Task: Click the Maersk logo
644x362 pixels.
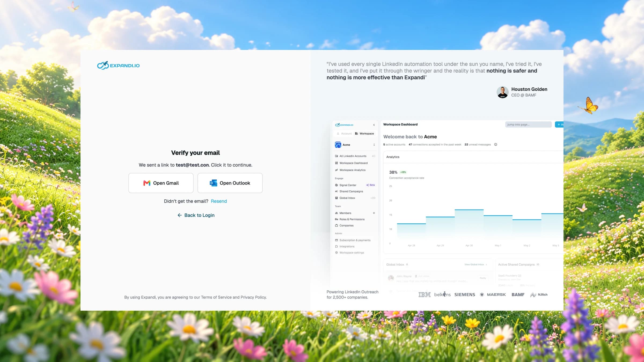Action: coord(493,294)
